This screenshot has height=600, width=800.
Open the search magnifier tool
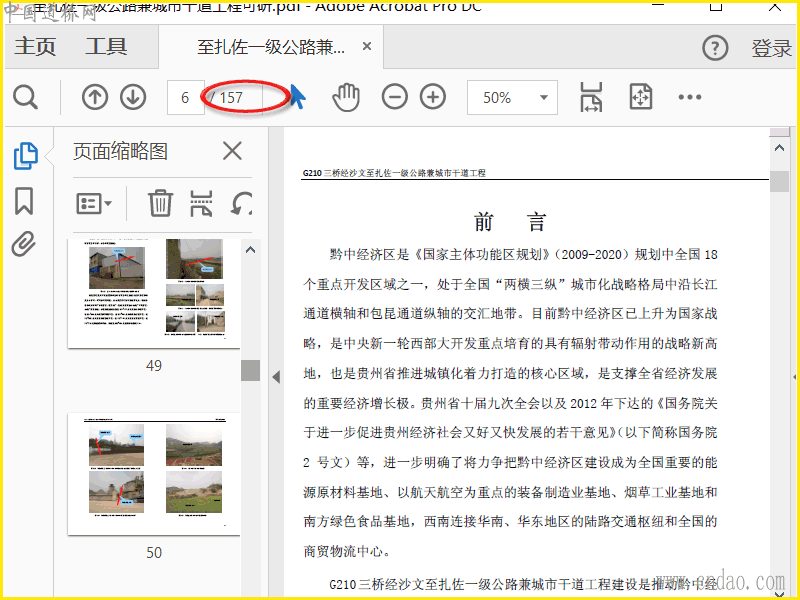click(25, 97)
